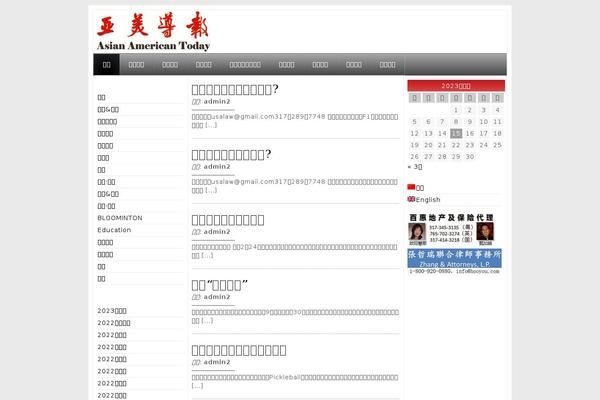Click calendar date 1
600x400 pixels.
[456, 110]
